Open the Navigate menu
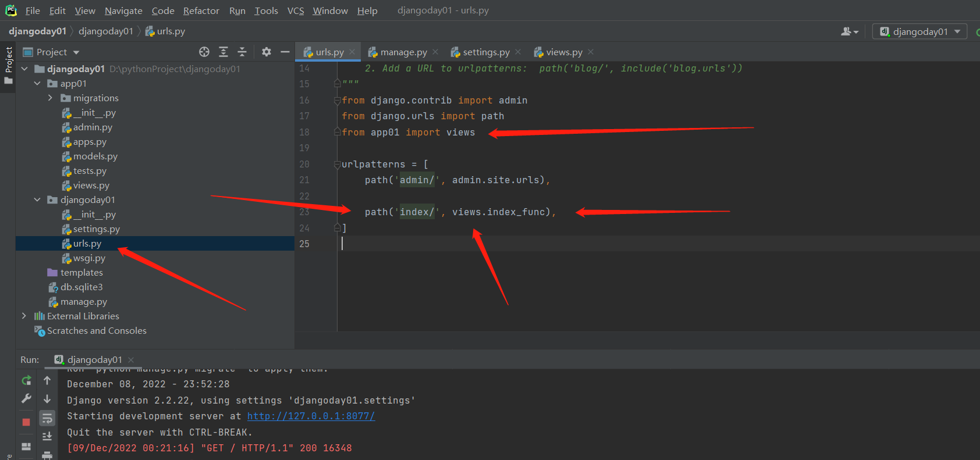The image size is (980, 460). click(123, 10)
